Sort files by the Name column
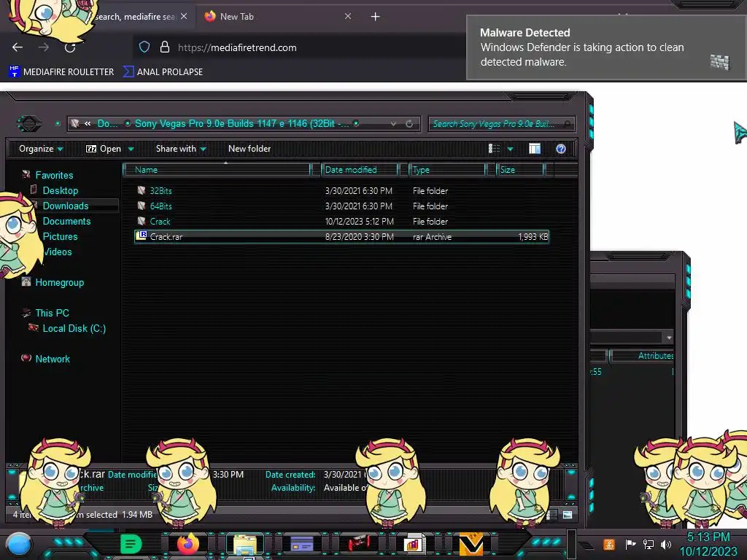 pyautogui.click(x=217, y=170)
